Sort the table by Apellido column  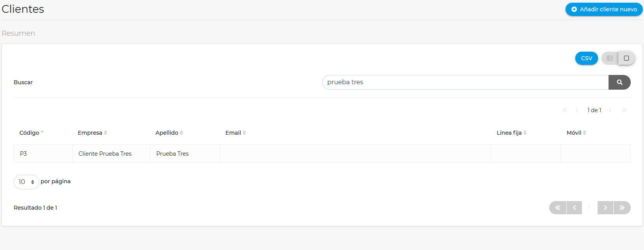[169, 133]
